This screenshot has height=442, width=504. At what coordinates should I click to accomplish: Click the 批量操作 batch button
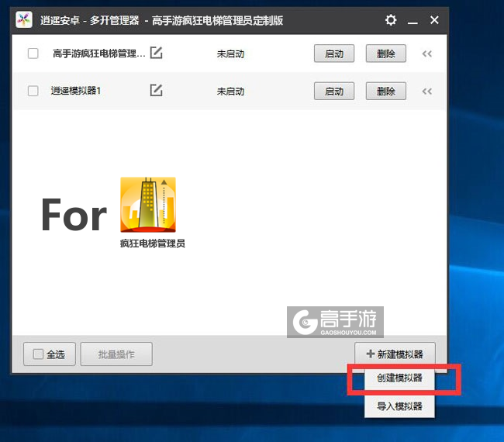pos(116,354)
